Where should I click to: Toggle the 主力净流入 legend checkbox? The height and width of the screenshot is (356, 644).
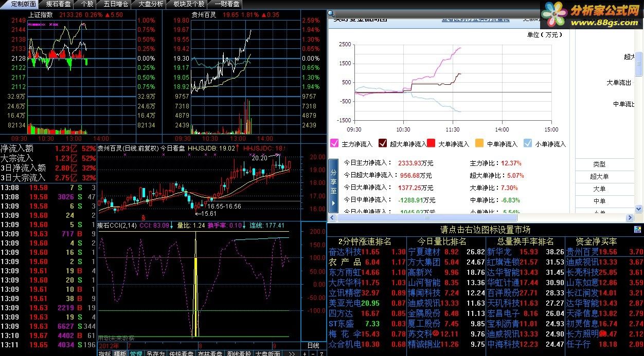coord(334,143)
